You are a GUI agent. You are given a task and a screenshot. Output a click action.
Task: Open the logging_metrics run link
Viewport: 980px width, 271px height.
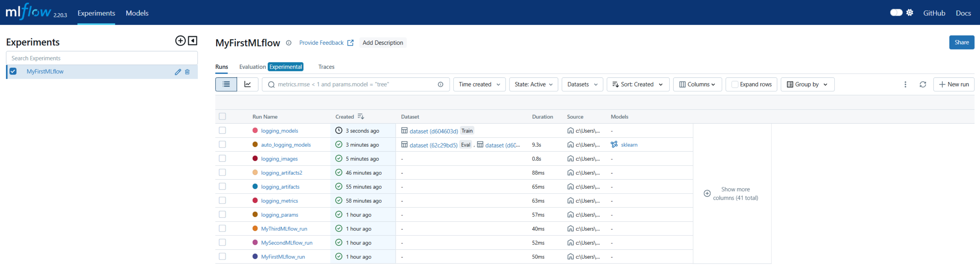279,200
